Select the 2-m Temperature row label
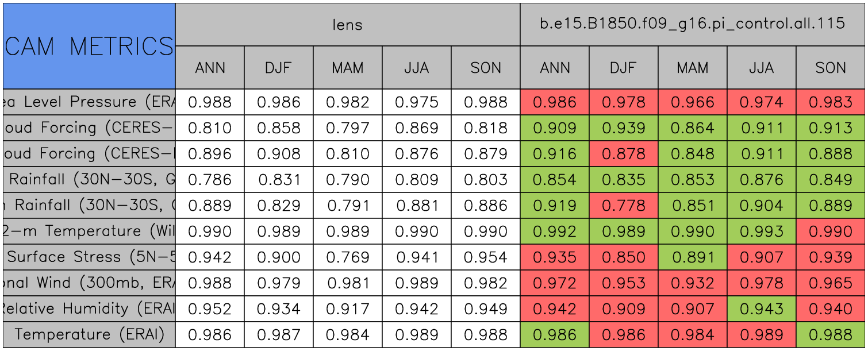The image size is (868, 351). pos(89,232)
